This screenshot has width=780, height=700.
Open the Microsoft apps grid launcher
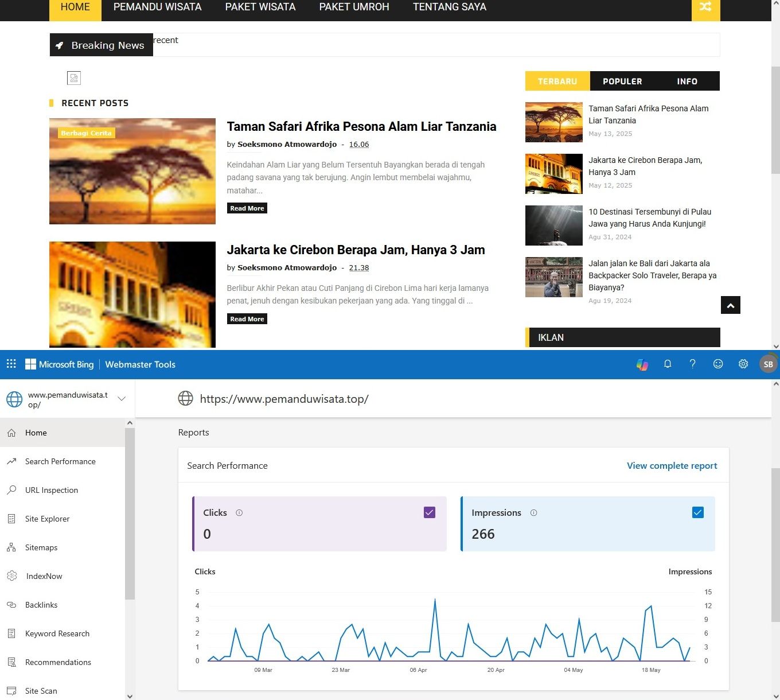11,364
